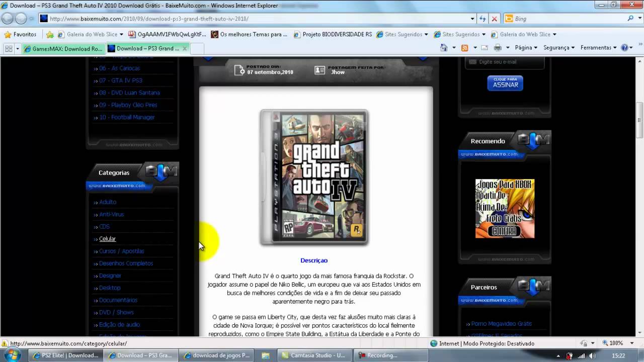Click the calendar icon near post date

pyautogui.click(x=239, y=70)
